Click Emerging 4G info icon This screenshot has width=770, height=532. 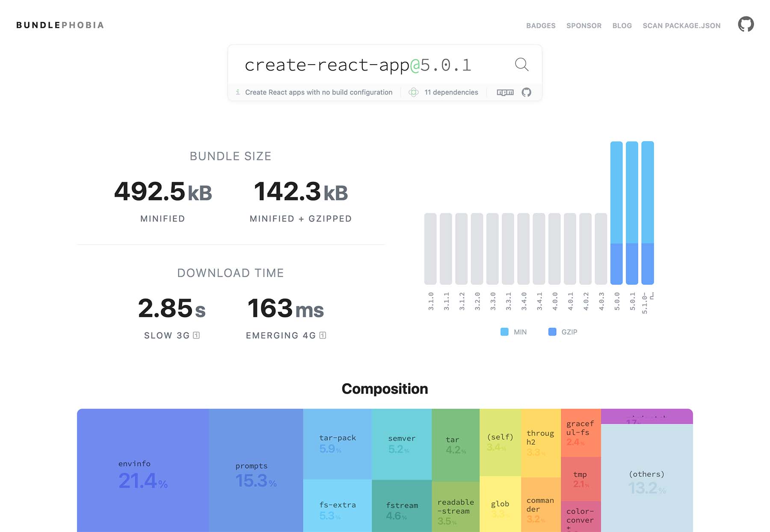pyautogui.click(x=323, y=335)
